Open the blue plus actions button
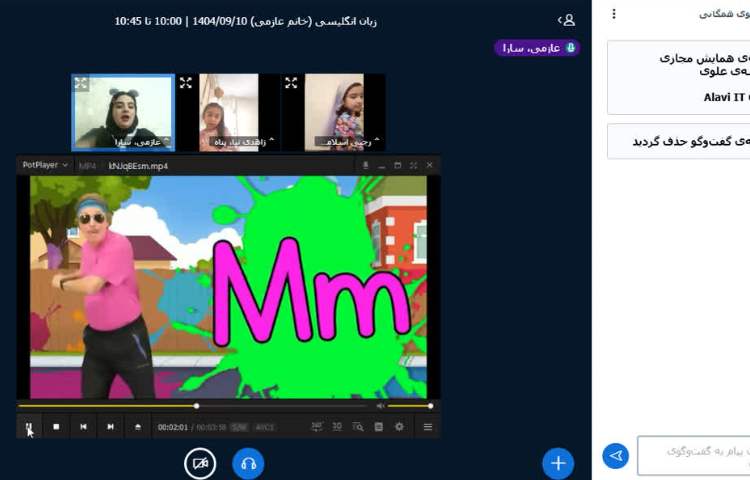 (x=558, y=463)
